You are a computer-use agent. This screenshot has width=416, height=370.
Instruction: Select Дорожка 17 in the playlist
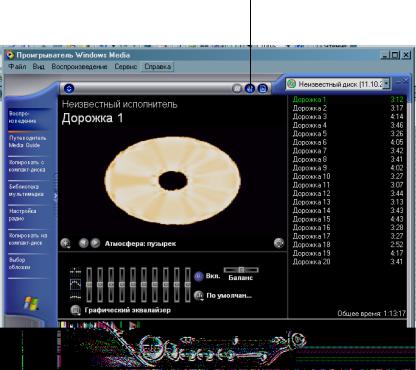(x=348, y=236)
